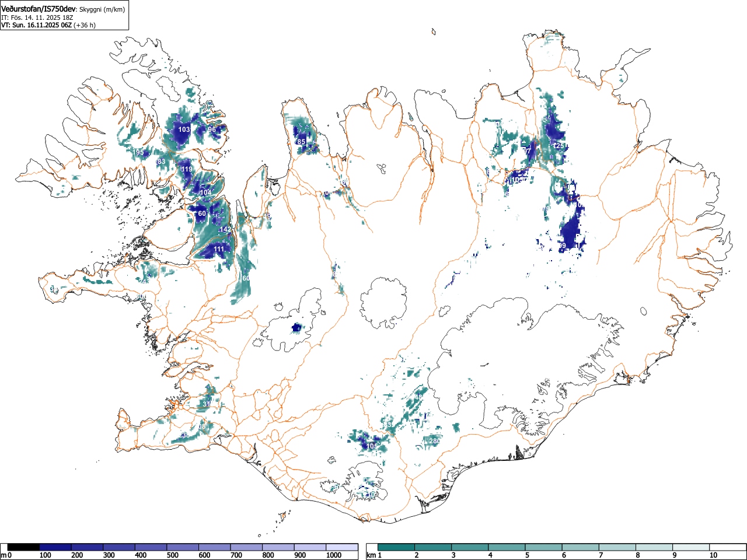Image resolution: width=747 pixels, height=560 pixels.
Task: Click the '500' tick on metre legend
Action: (173, 555)
